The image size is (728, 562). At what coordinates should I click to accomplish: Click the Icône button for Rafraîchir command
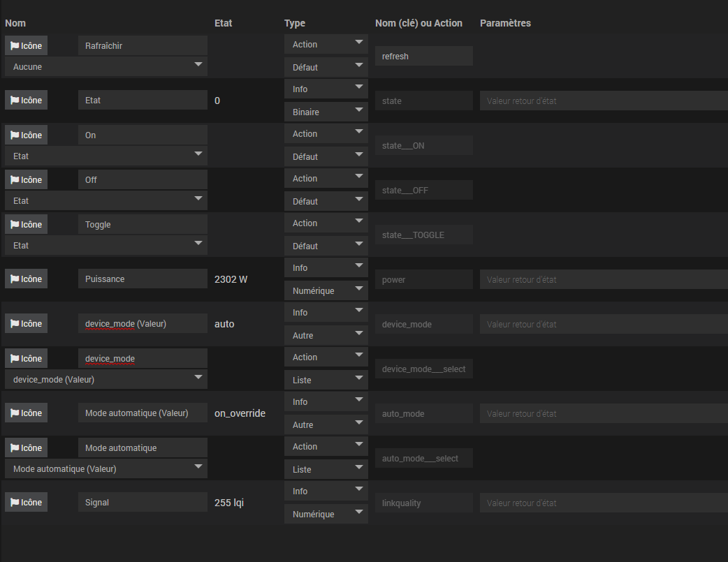[26, 46]
